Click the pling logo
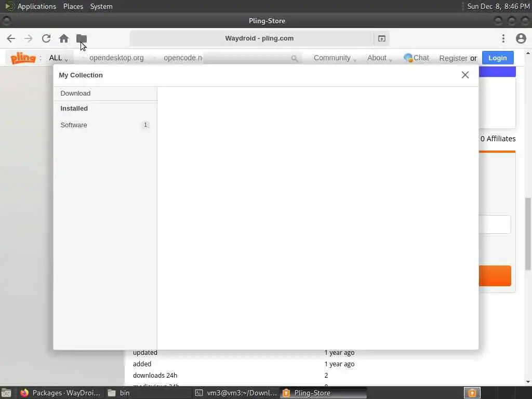 coord(23,58)
